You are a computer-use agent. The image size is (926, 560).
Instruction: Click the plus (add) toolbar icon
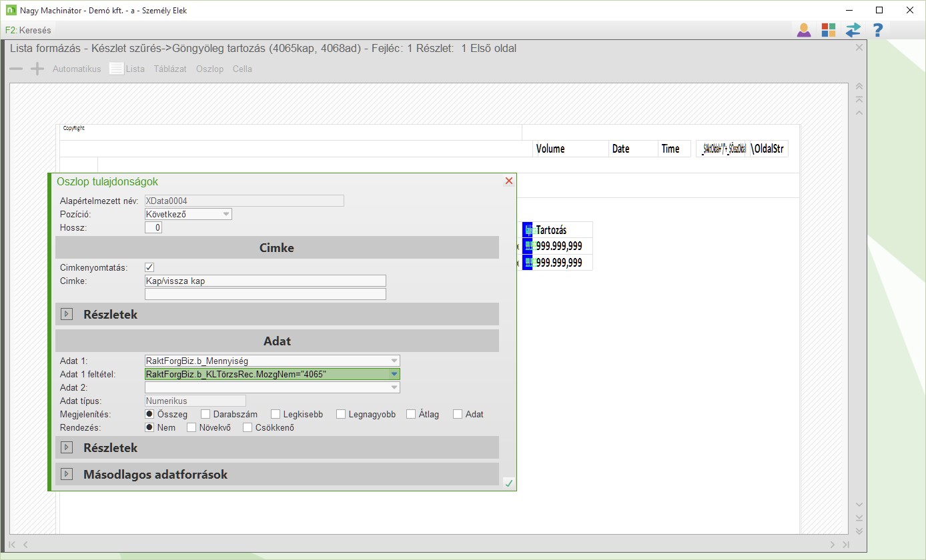click(x=37, y=69)
